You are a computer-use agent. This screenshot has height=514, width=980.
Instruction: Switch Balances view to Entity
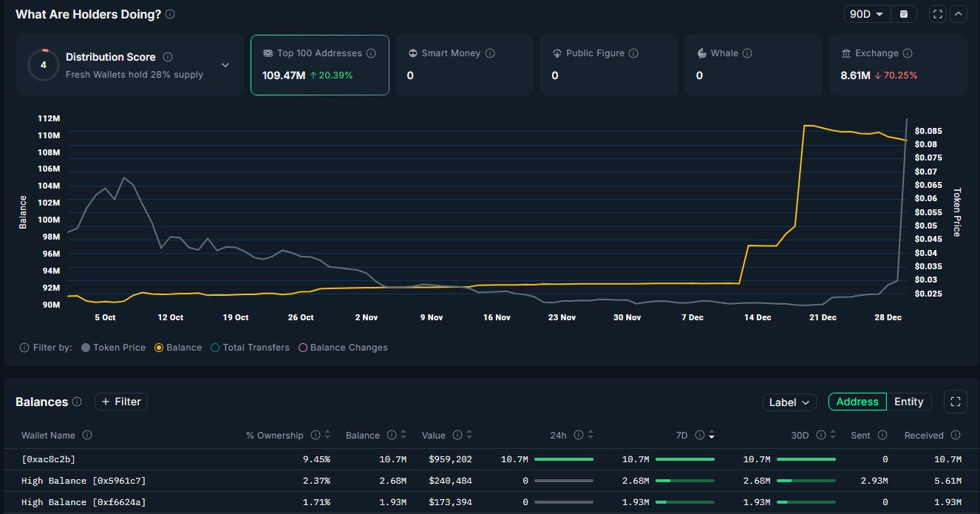(x=908, y=402)
